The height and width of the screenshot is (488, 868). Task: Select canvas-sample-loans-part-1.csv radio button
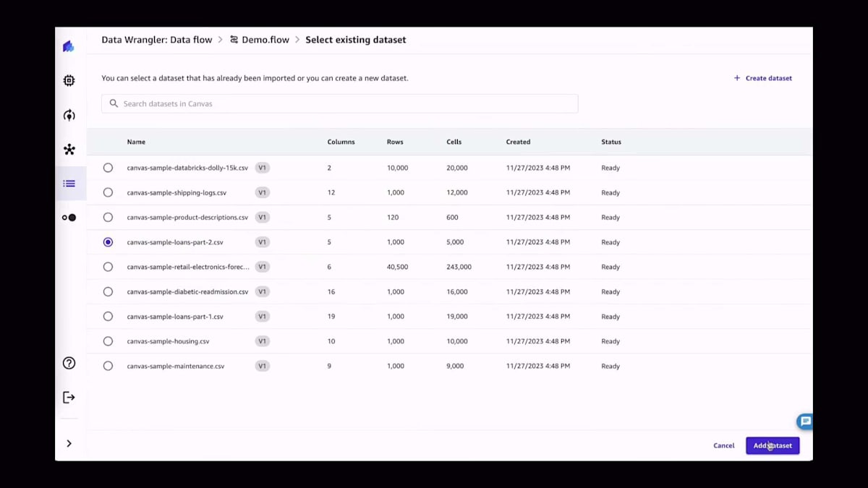(108, 316)
